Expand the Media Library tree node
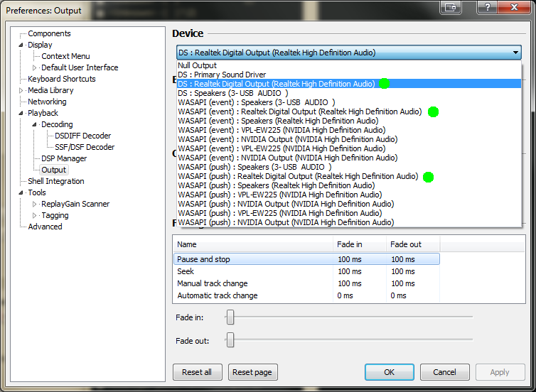The width and height of the screenshot is (536, 392). click(21, 90)
